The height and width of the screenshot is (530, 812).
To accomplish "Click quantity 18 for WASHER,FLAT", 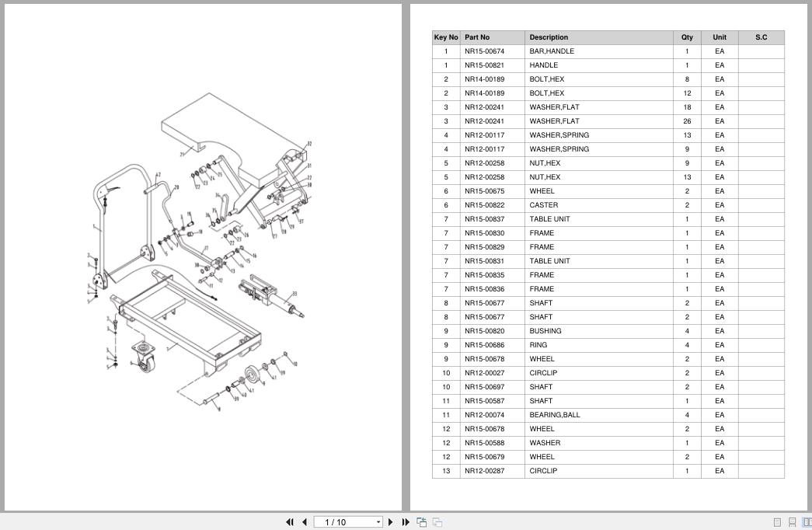I will click(687, 107).
